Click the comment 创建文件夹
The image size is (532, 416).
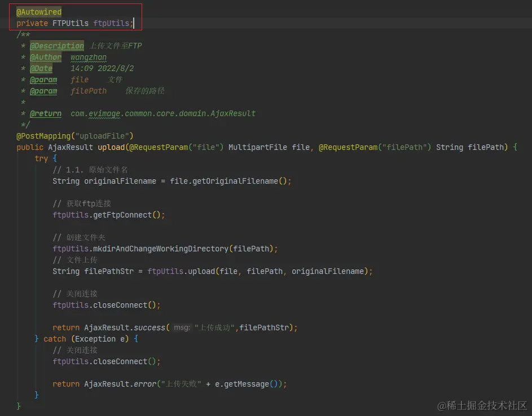click(79, 237)
